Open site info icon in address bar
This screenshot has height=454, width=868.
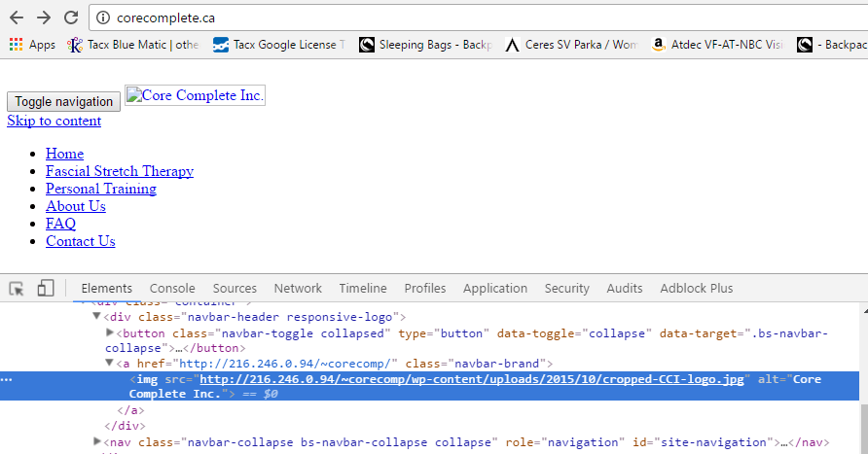coord(103,17)
